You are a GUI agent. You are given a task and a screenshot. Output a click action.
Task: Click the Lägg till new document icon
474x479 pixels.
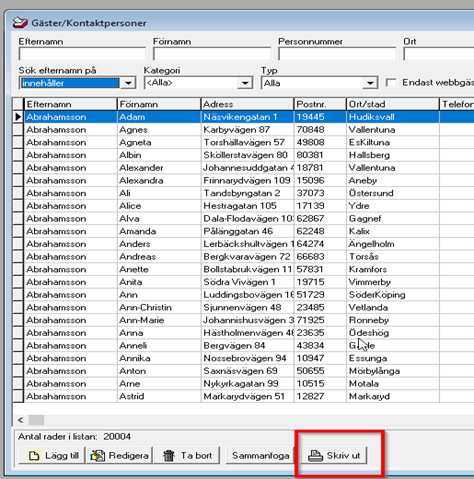pos(34,455)
